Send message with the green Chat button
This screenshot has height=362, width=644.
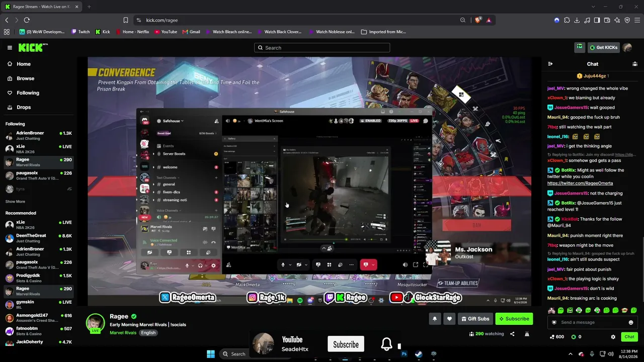pos(629,337)
